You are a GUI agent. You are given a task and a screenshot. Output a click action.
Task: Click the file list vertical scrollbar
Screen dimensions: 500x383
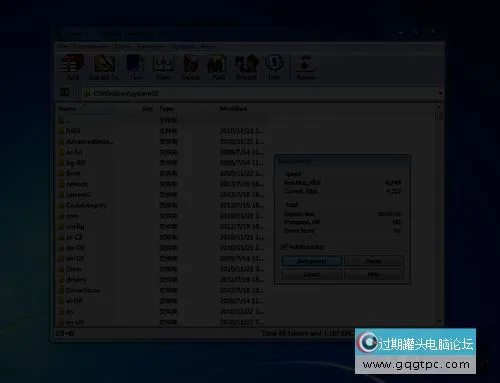[x=440, y=213]
